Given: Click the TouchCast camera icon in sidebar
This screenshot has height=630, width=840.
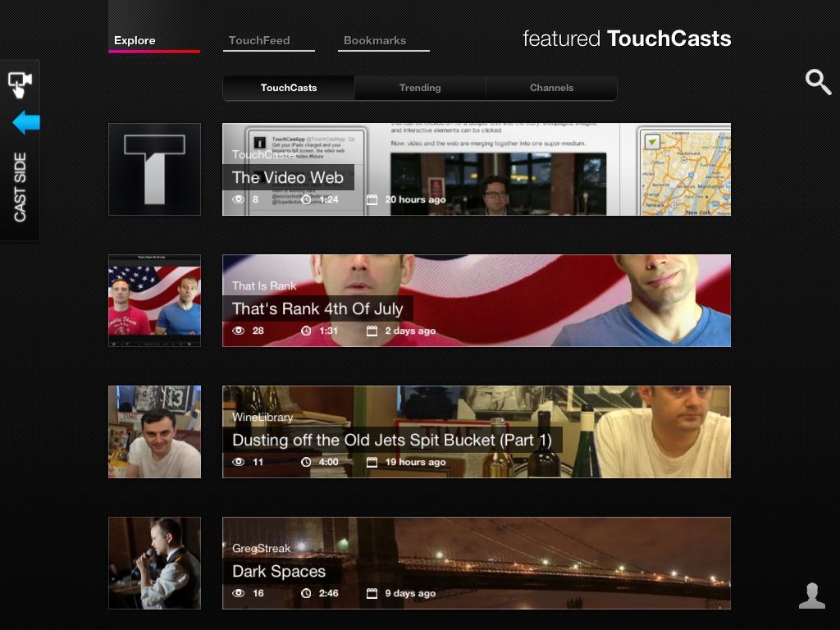Looking at the screenshot, I should tap(20, 83).
